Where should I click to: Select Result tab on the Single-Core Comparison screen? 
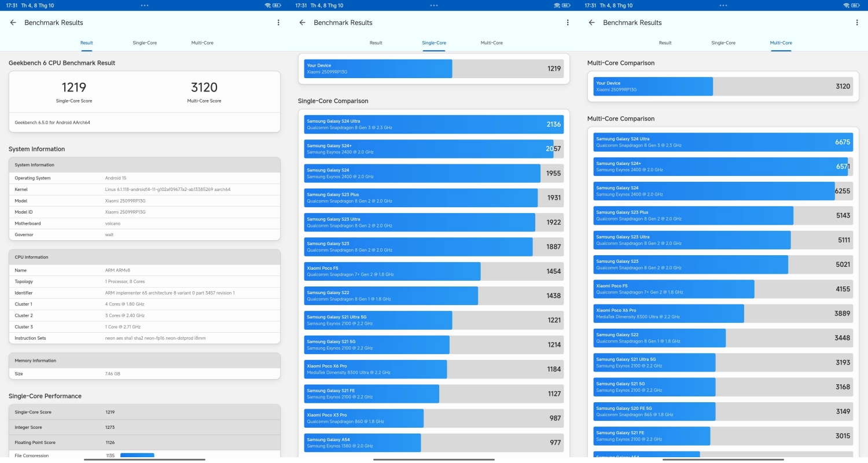[376, 43]
